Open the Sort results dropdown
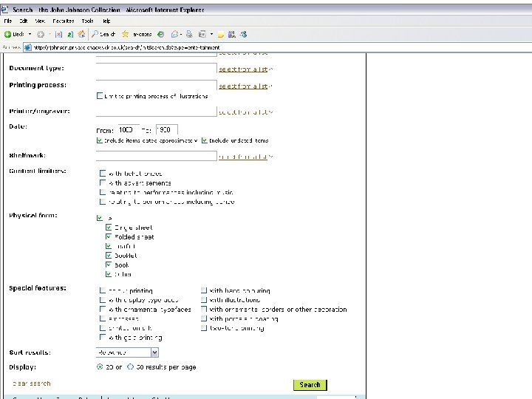This screenshot has height=399, width=532. (x=127, y=352)
